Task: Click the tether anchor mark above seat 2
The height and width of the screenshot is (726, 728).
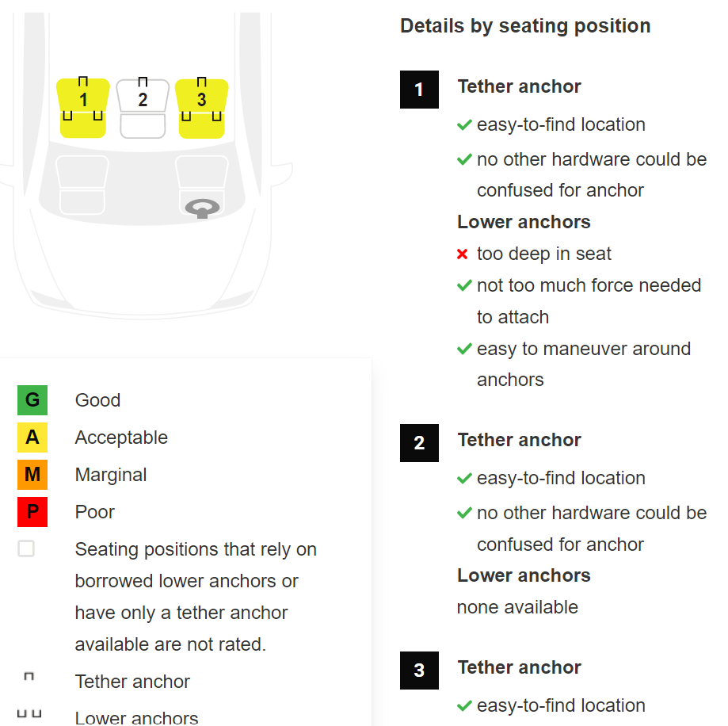Action: pos(143,82)
